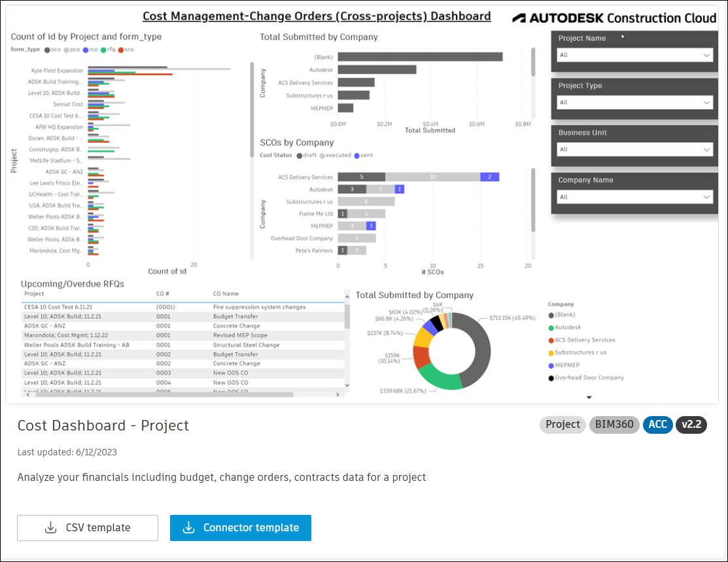Image resolution: width=728 pixels, height=562 pixels.
Task: Click the AFW HQ Expansion project label
Action: point(59,128)
